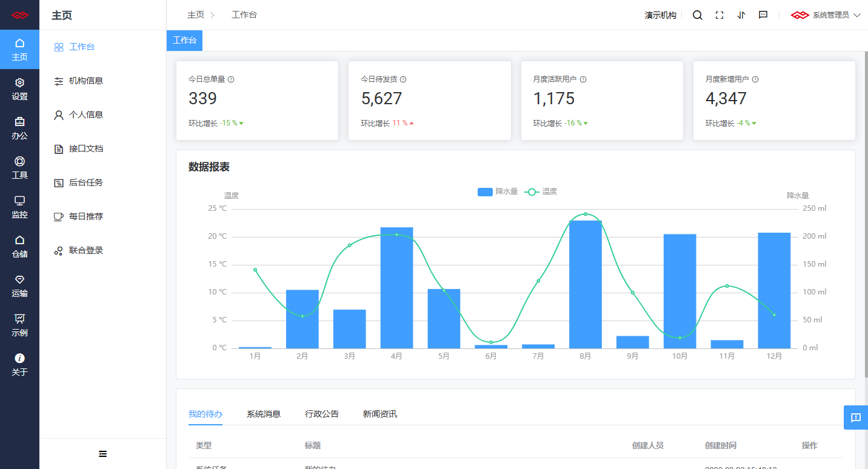The image size is (868, 469).
Task: Click the 8月 precipitation bar
Action: click(586, 284)
